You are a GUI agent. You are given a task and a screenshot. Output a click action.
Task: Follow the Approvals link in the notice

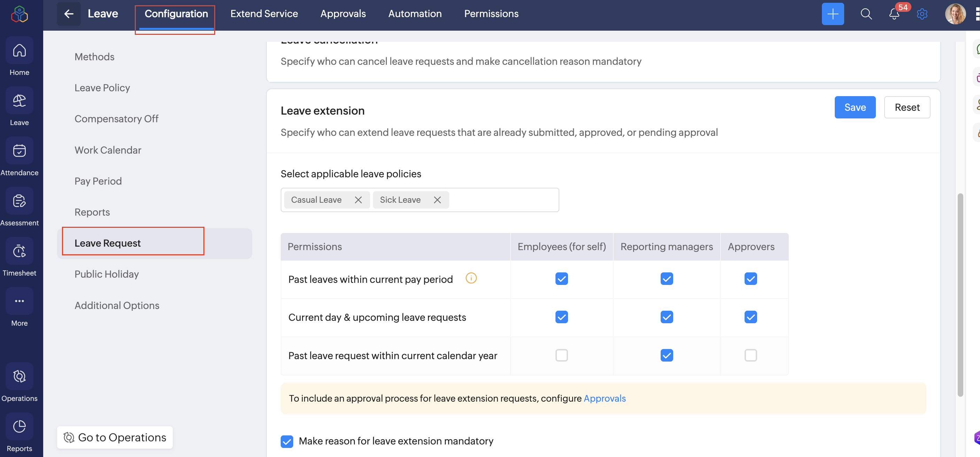pyautogui.click(x=604, y=398)
